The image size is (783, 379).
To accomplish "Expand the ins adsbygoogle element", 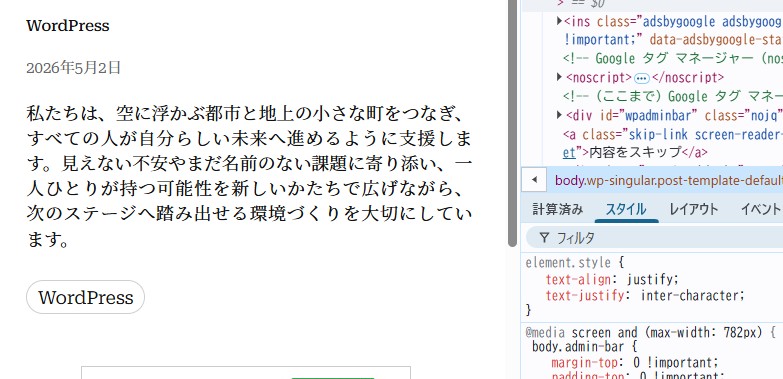I will point(559,21).
